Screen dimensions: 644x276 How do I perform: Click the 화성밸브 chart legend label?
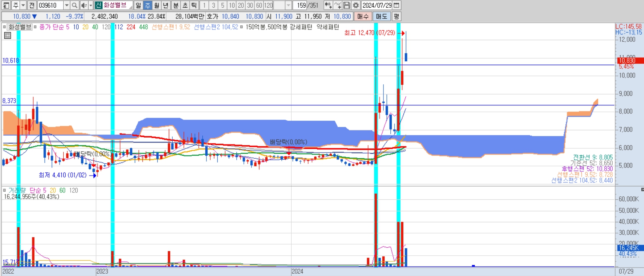20,27
